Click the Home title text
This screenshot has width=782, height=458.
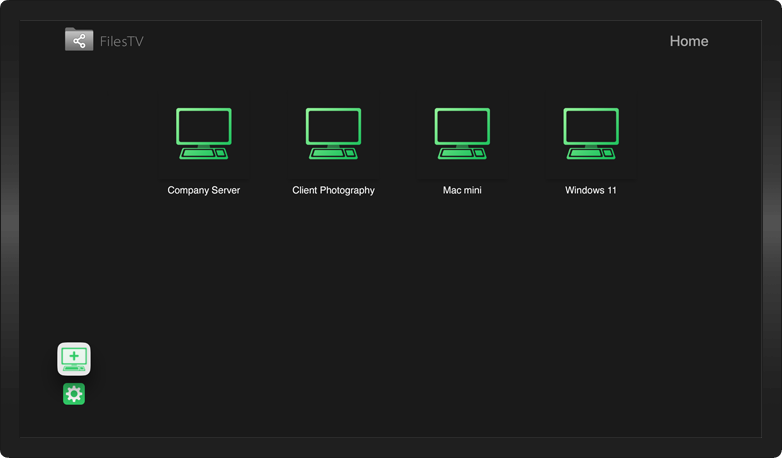[689, 41]
